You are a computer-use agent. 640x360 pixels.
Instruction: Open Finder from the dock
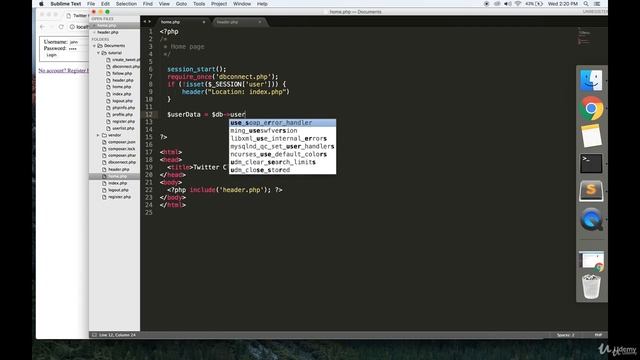(591, 80)
